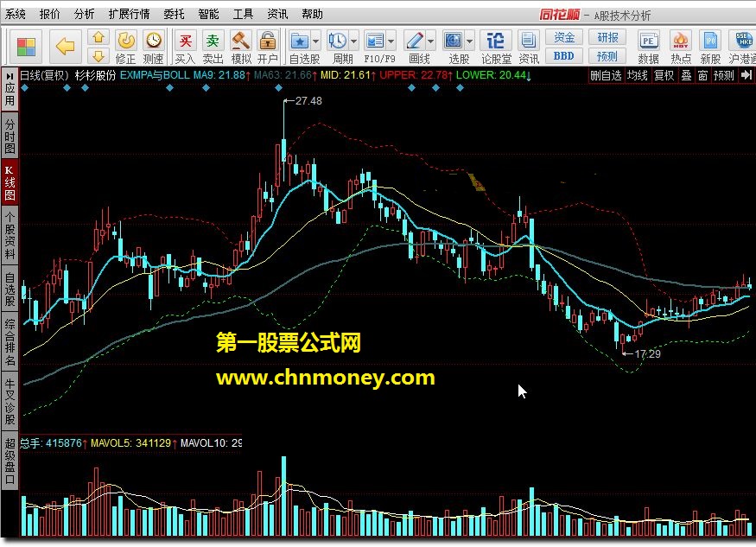Switch to the K线图 side tab
Screen dimensions: 756x547
pos(10,182)
